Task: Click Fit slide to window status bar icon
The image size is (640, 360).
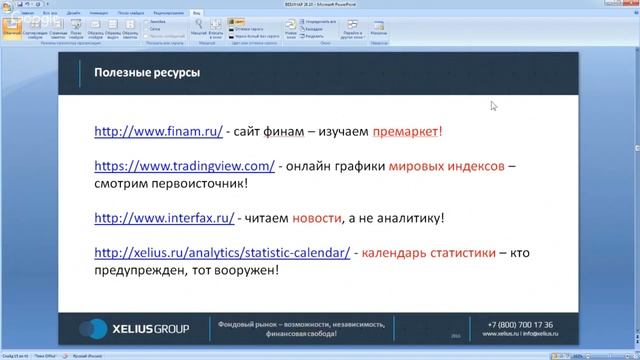Action: [636, 356]
